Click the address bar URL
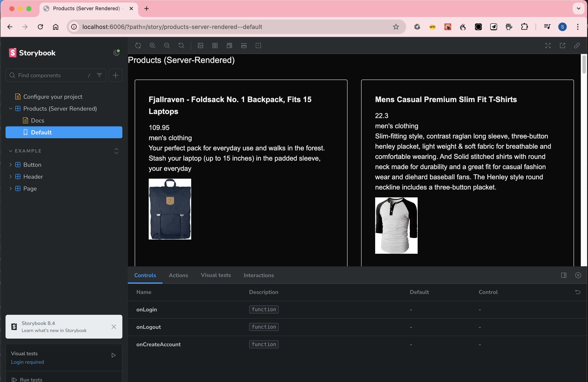The image size is (588, 382). 172,27
